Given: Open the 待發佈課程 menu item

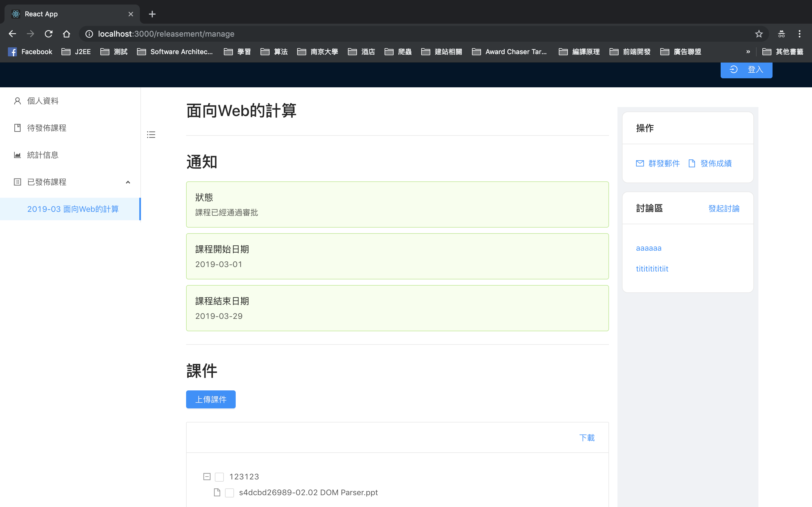Looking at the screenshot, I should tap(47, 128).
